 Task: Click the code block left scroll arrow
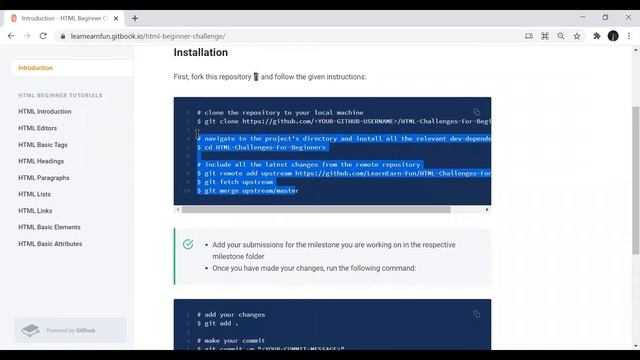pyautogui.click(x=178, y=210)
